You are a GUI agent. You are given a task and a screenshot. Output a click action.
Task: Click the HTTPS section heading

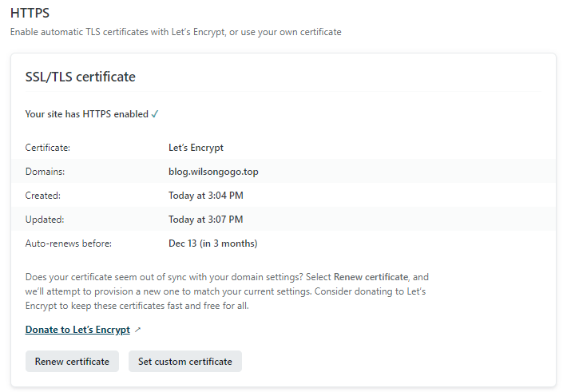click(29, 13)
